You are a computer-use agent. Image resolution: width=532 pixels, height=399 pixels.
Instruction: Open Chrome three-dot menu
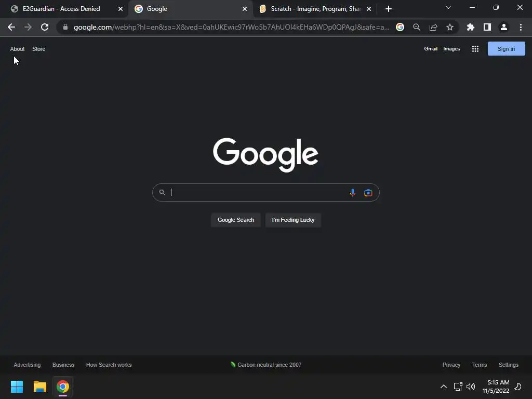coord(521,27)
